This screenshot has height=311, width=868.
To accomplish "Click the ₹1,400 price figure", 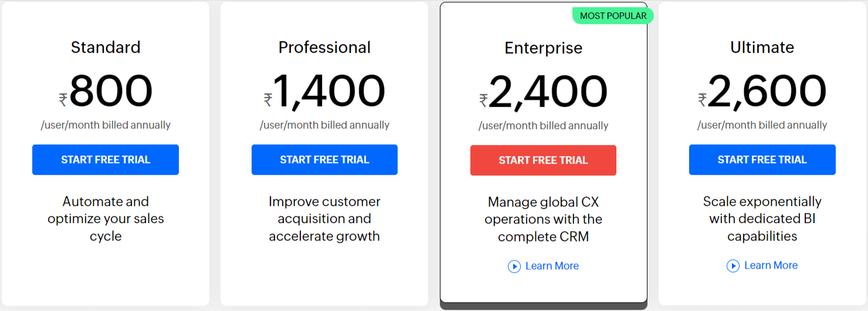I will (324, 92).
